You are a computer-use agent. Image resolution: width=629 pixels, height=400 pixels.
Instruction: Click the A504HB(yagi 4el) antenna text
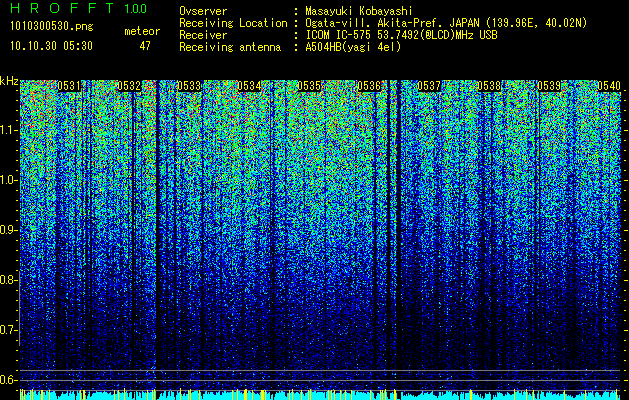353,47
